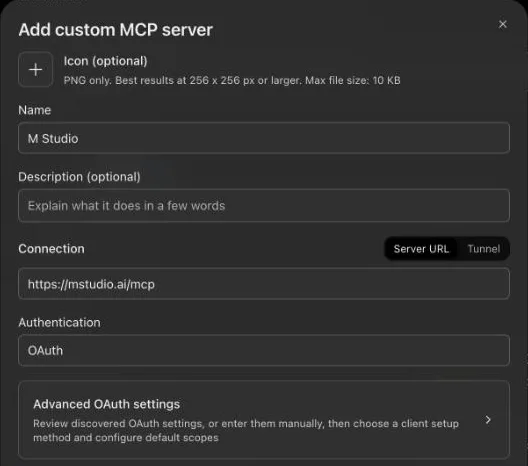This screenshot has width=528, height=466.
Task: Click the "Icon (optional)" label
Action: pos(105,61)
